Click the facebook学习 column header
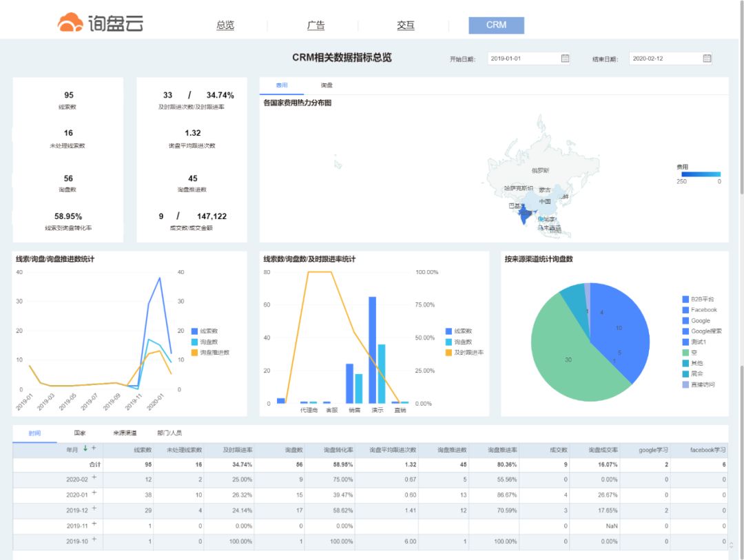This screenshot has height=560, width=744. [x=708, y=450]
